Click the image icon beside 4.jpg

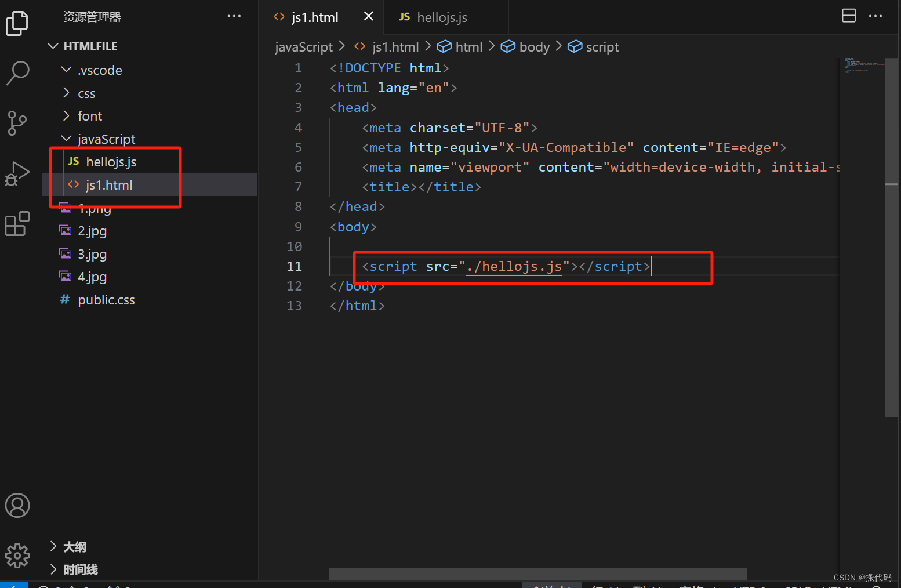pyautogui.click(x=65, y=276)
